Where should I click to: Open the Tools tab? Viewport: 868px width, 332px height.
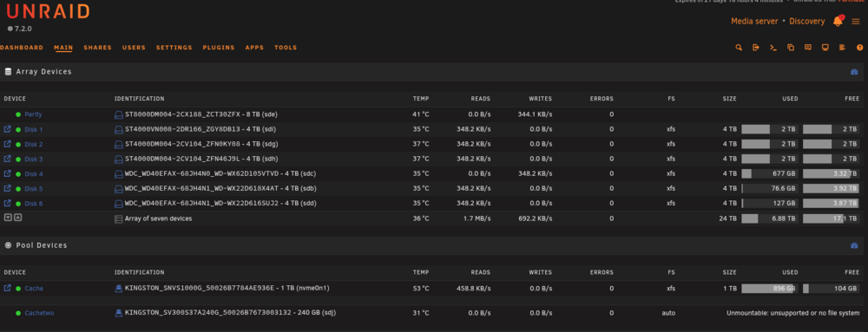tap(286, 48)
